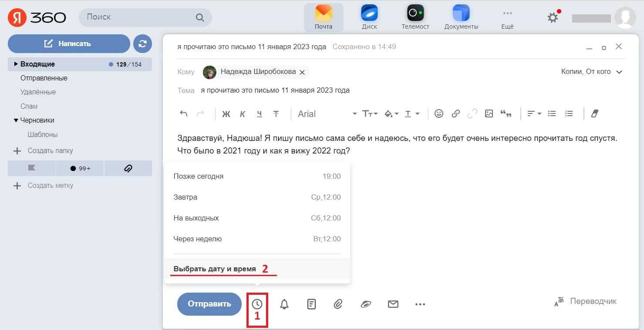Click the delayed send clock icon
The image size is (644, 330).
click(257, 304)
